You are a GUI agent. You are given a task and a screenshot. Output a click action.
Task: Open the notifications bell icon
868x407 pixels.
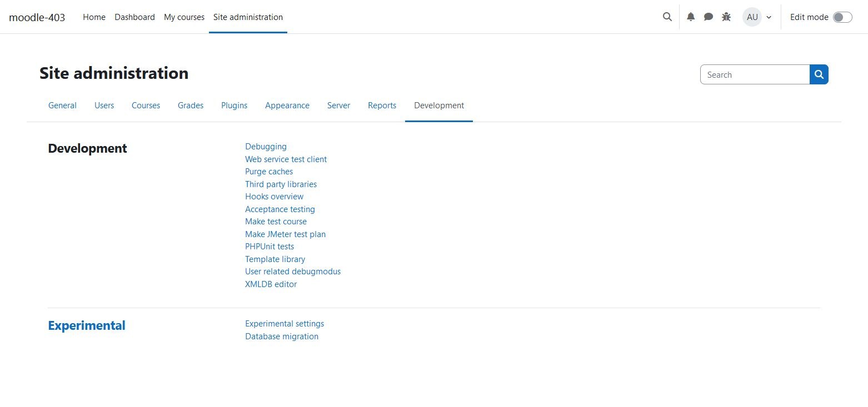point(691,17)
